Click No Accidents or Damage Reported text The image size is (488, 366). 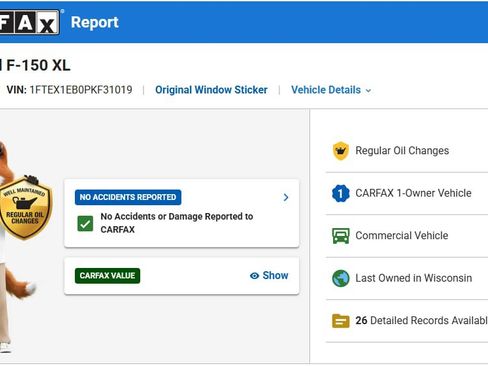click(177, 223)
